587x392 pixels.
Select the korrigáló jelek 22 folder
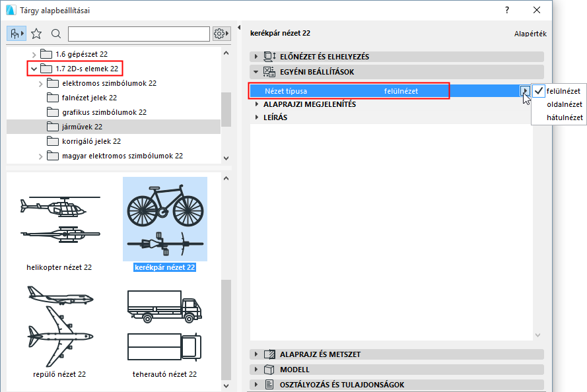[x=91, y=141]
